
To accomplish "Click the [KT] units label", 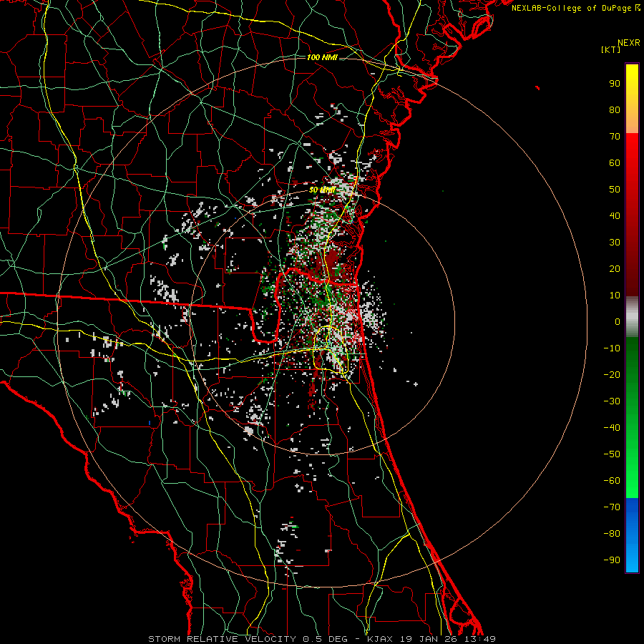I will pyautogui.click(x=611, y=49).
